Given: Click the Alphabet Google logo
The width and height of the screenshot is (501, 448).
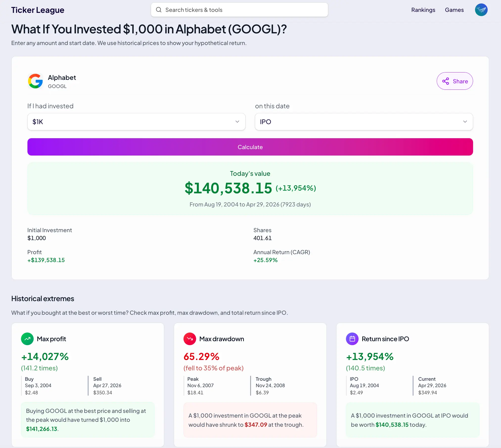Looking at the screenshot, I should 35,81.
